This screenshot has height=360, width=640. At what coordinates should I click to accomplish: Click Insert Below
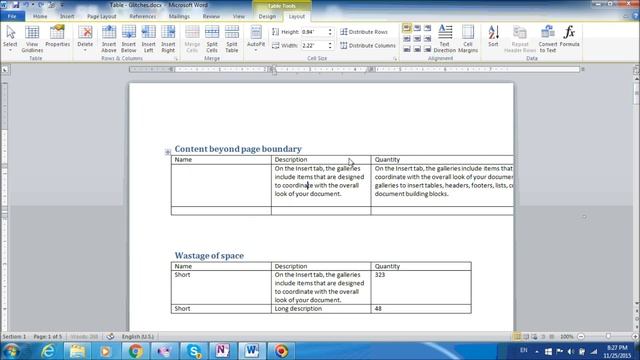129,38
